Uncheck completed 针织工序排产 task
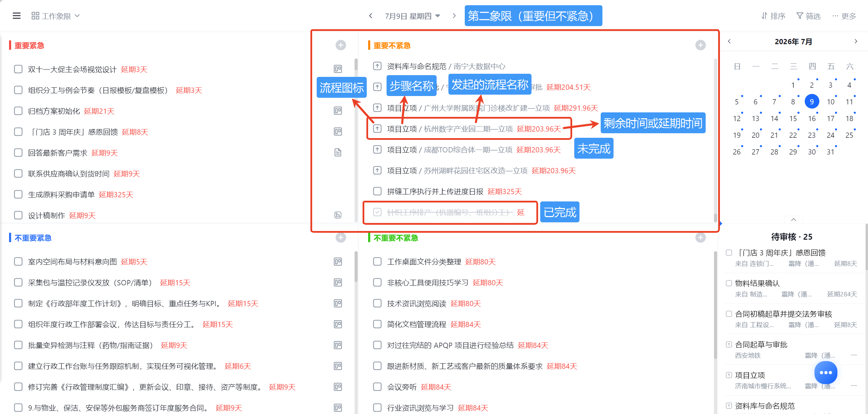This screenshot has width=868, height=414. (377, 212)
